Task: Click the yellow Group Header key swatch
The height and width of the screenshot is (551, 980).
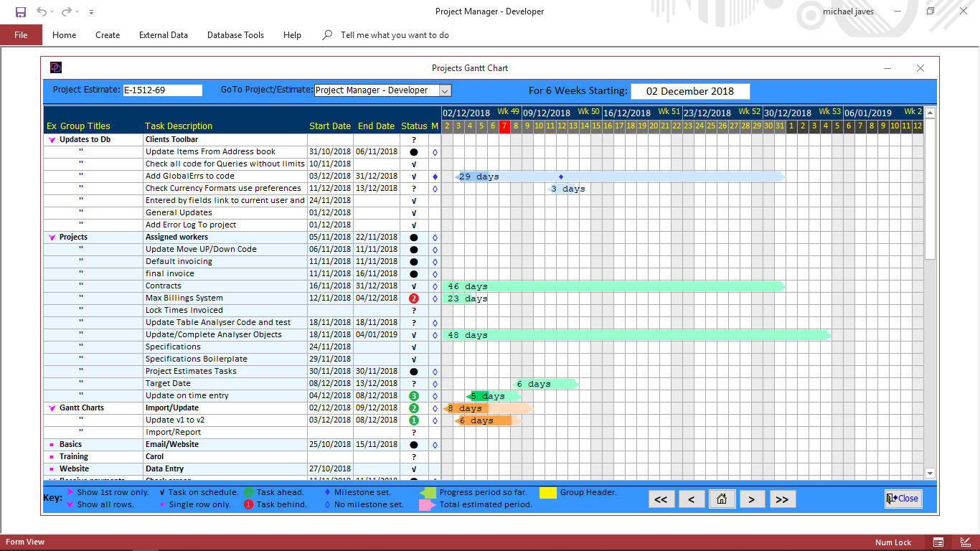Action: pyautogui.click(x=548, y=493)
